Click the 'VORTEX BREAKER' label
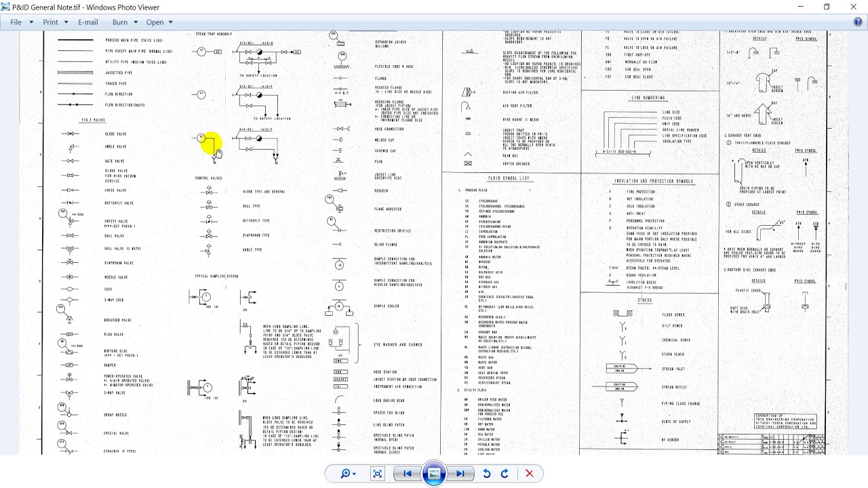The image size is (868, 488). pyautogui.click(x=515, y=163)
